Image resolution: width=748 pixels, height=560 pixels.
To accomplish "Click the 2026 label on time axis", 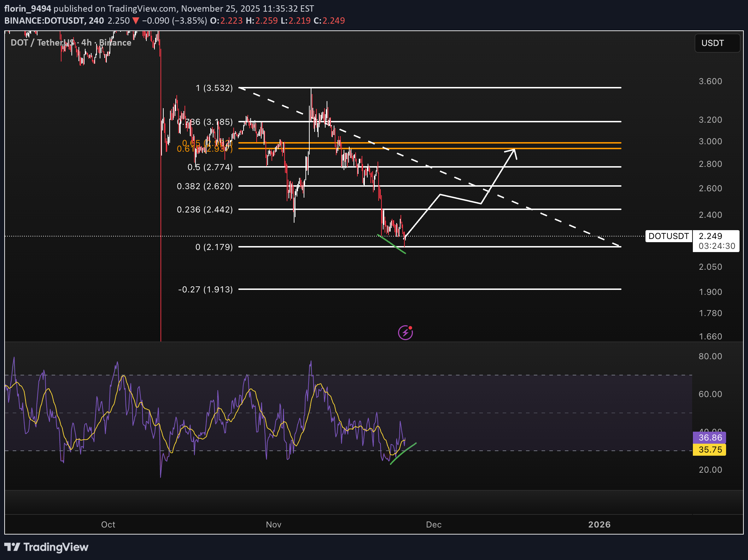I will [x=599, y=524].
